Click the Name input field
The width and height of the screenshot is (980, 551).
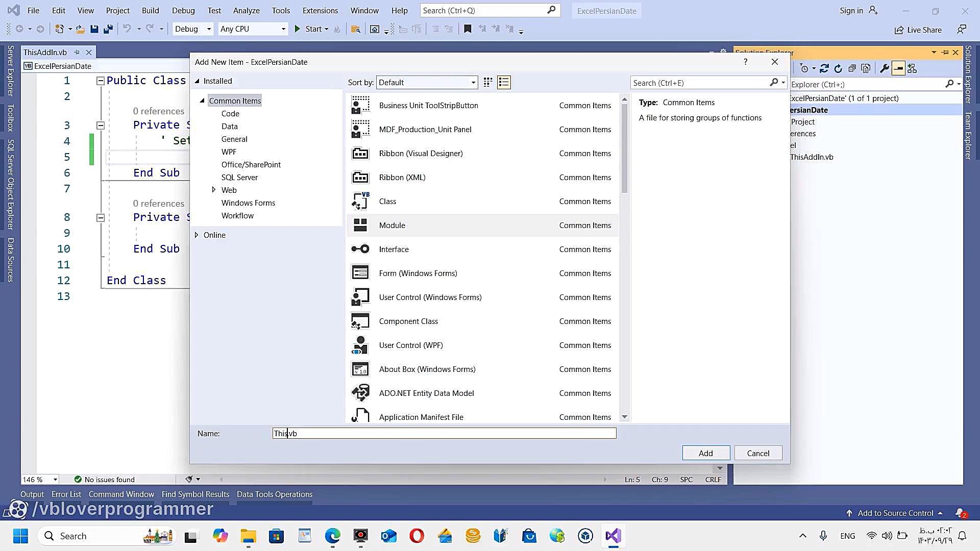click(444, 433)
